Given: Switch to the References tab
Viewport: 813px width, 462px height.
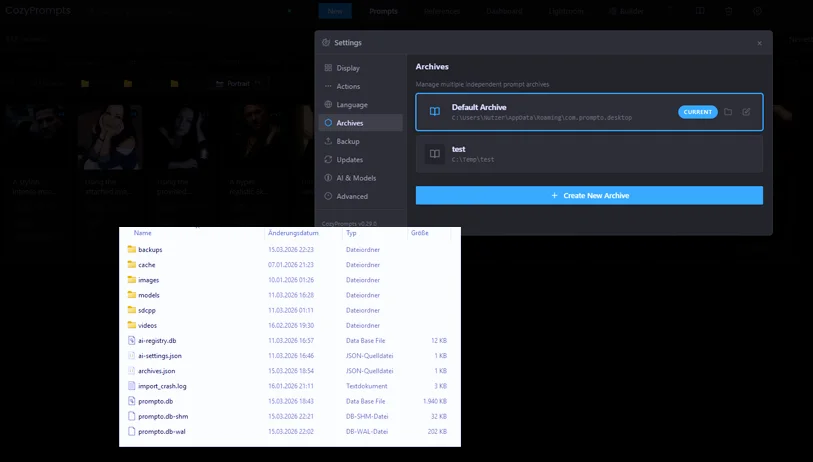Looking at the screenshot, I should pyautogui.click(x=442, y=11).
